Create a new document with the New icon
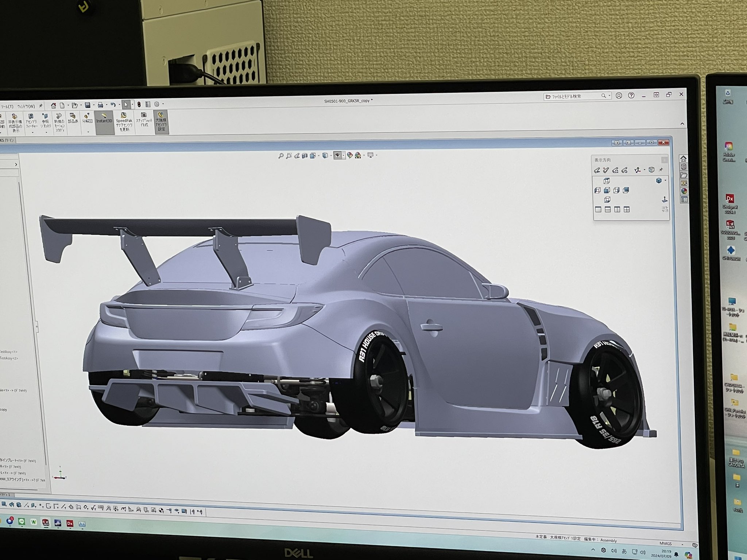Screen dimensions: 747x560 [62, 106]
